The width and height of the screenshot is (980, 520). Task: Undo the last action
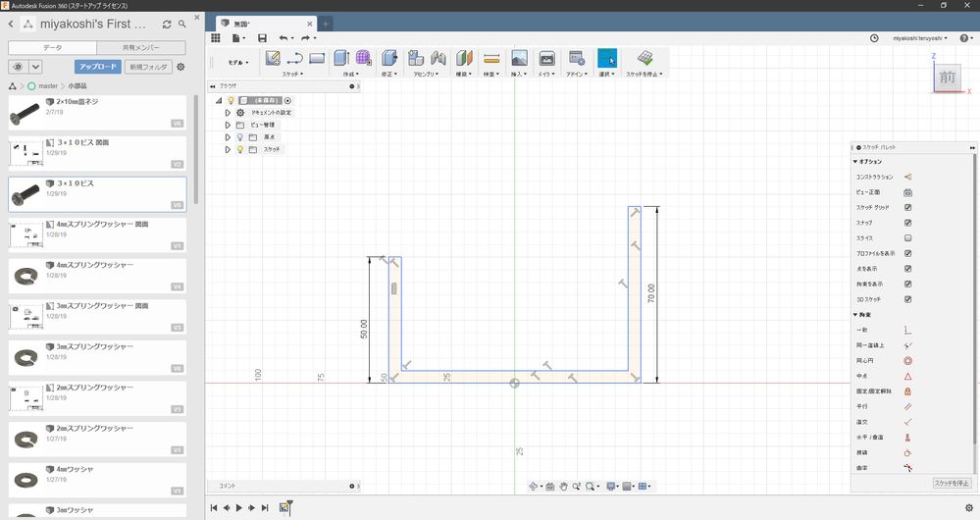[284, 38]
